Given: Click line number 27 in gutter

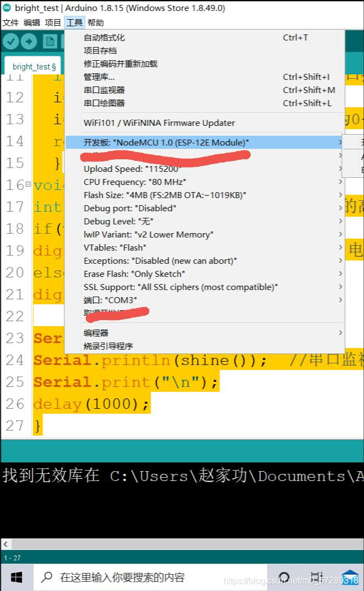Looking at the screenshot, I should point(15,426).
